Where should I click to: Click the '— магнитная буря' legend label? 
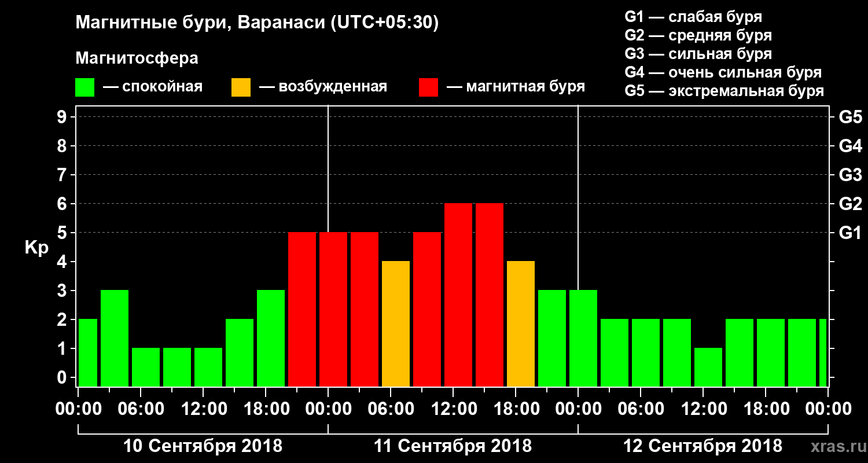pyautogui.click(x=516, y=87)
